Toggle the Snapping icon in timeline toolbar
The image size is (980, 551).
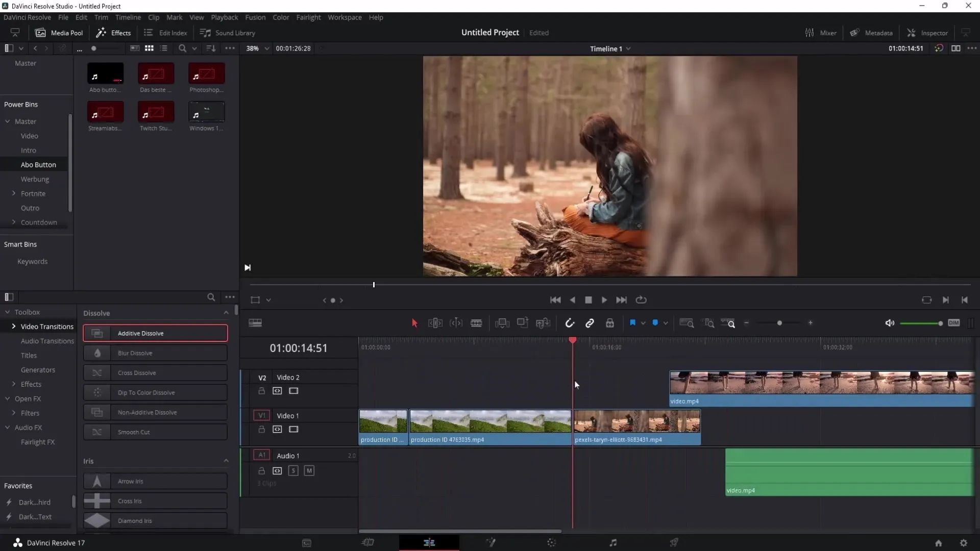pyautogui.click(x=570, y=323)
